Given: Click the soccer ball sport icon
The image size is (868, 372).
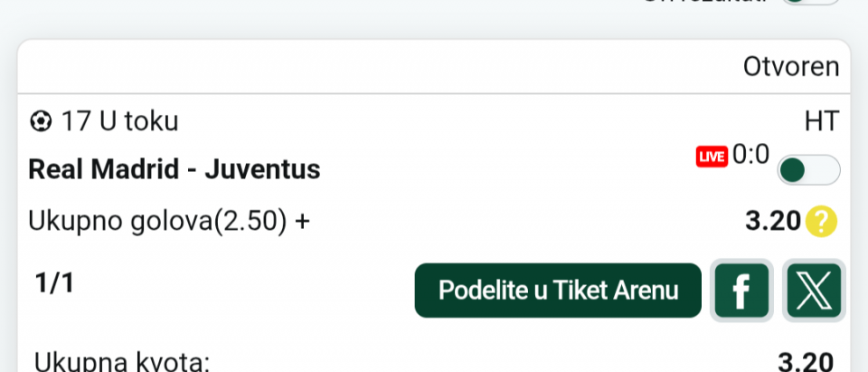Looking at the screenshot, I should (41, 121).
